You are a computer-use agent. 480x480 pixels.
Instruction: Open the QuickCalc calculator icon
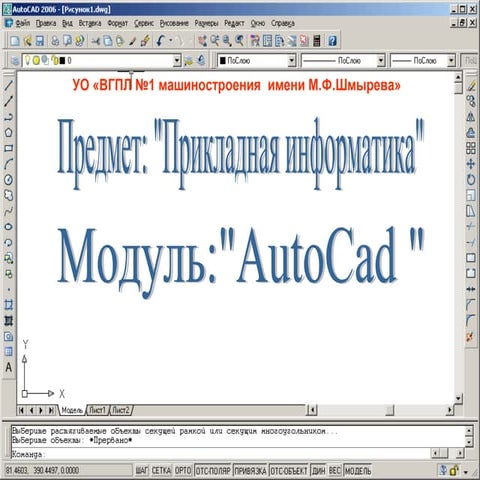click(317, 41)
